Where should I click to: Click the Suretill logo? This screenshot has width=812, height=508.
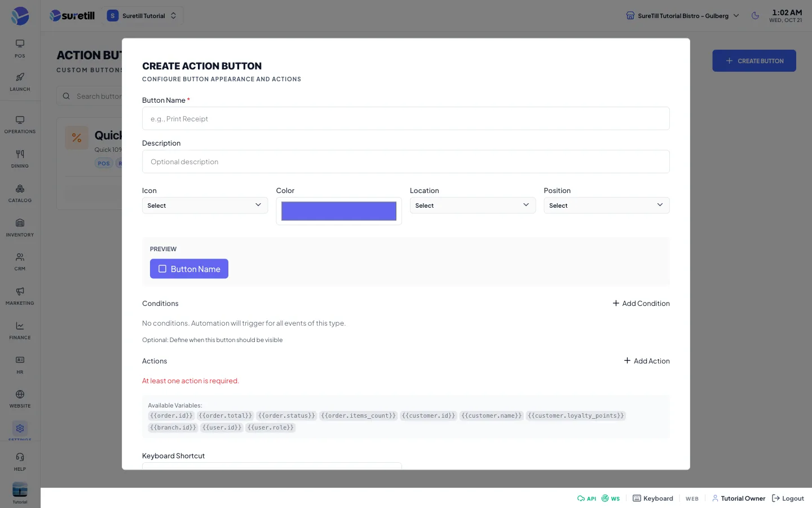pyautogui.click(x=72, y=16)
